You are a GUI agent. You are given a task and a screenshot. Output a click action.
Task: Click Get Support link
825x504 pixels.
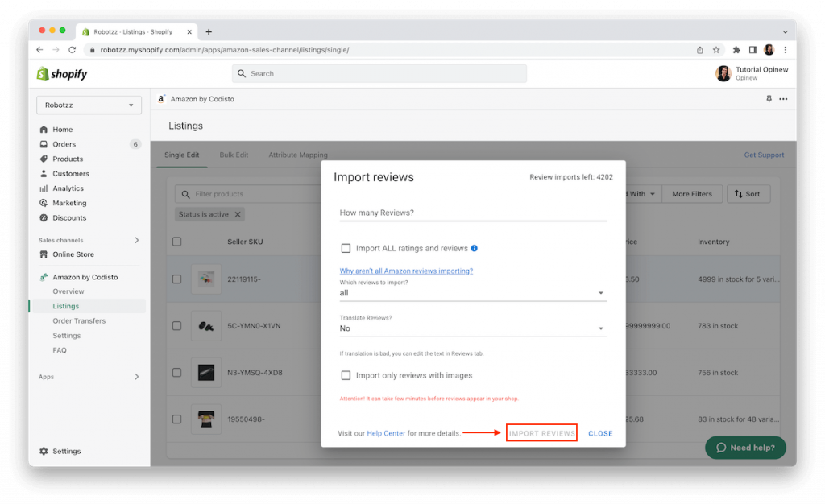pyautogui.click(x=764, y=155)
